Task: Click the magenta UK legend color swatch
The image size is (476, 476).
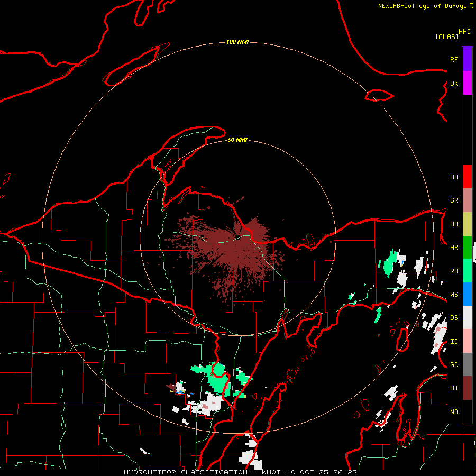Action: (x=467, y=83)
